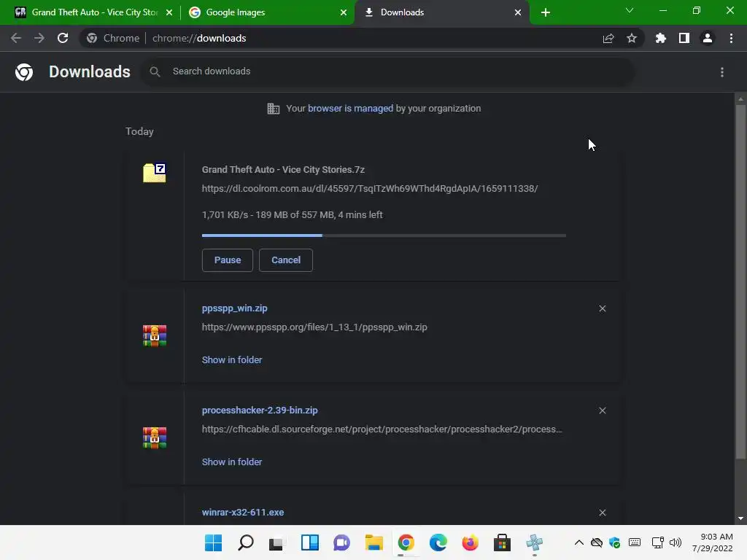Switch to Microsoft Edge on the taskbar
Screen dimensions: 747x560
[x=438, y=542]
